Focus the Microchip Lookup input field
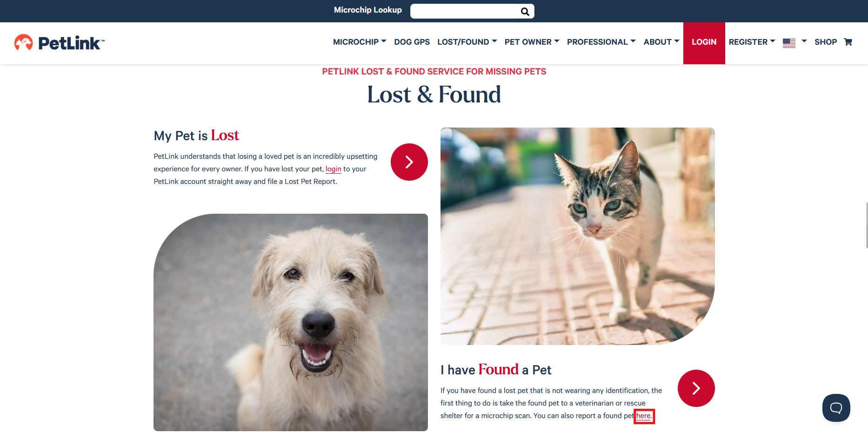The height and width of the screenshot is (440, 868). click(x=465, y=12)
